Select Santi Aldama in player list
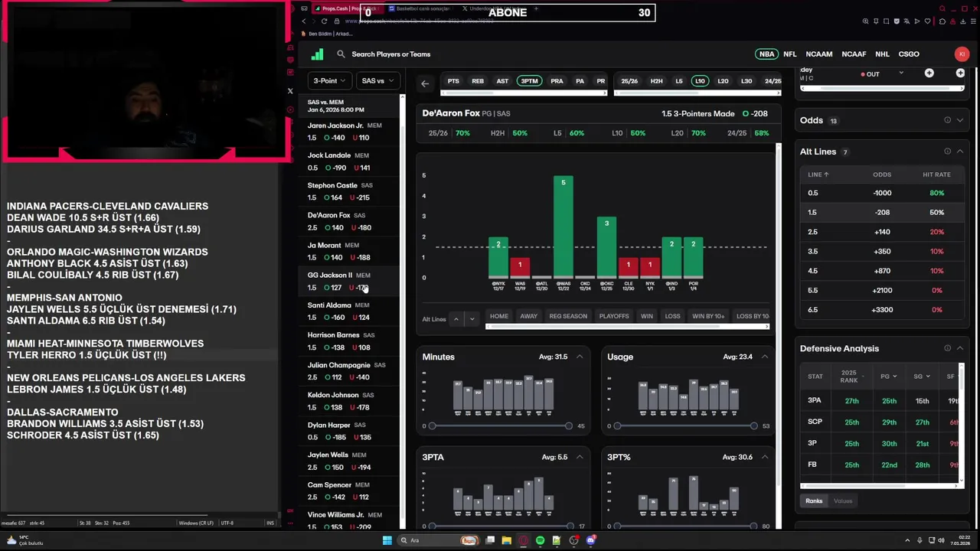Image resolution: width=980 pixels, height=551 pixels. 350,311
